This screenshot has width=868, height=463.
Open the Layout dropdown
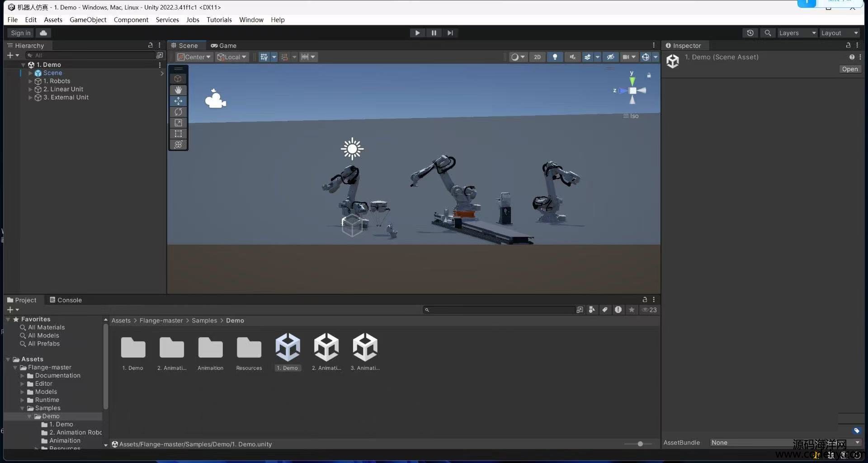tap(839, 33)
